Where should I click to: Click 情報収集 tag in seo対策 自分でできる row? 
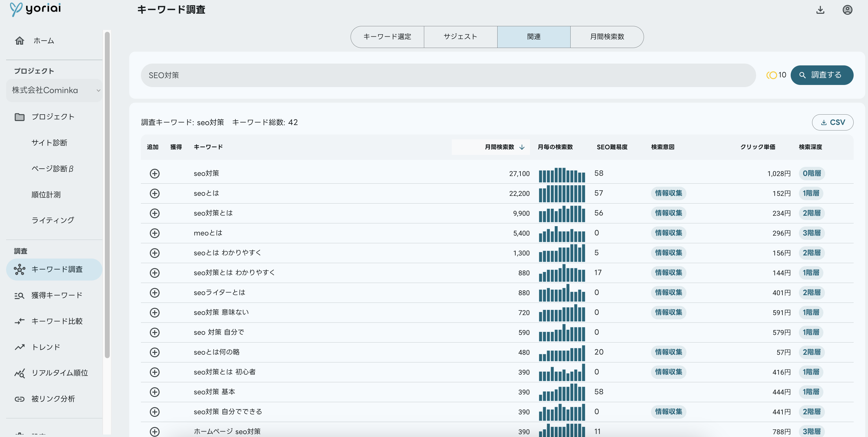point(668,412)
